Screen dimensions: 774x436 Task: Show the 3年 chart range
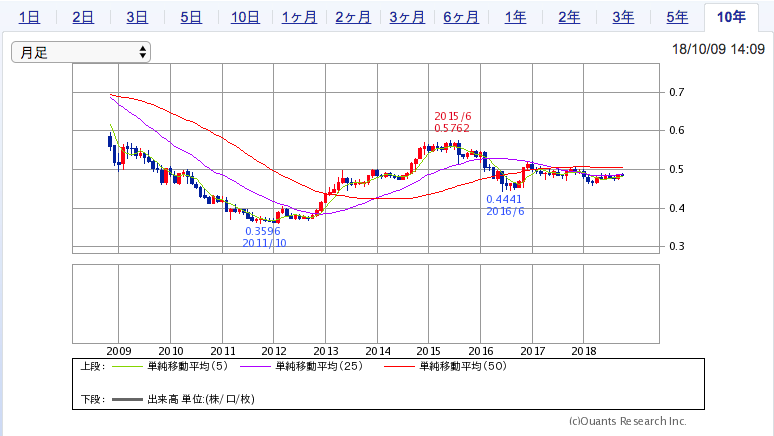pos(623,17)
